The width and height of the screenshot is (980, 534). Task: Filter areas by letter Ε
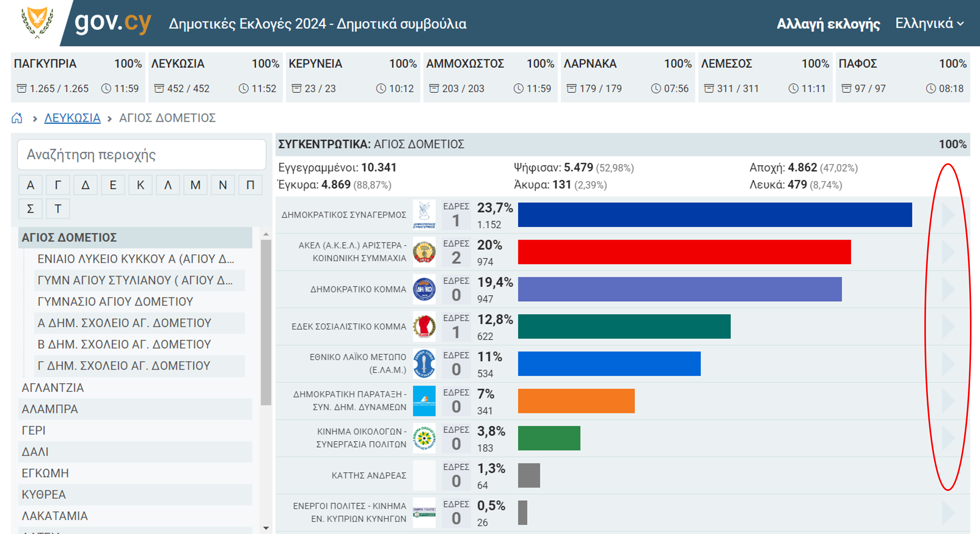[x=113, y=185]
